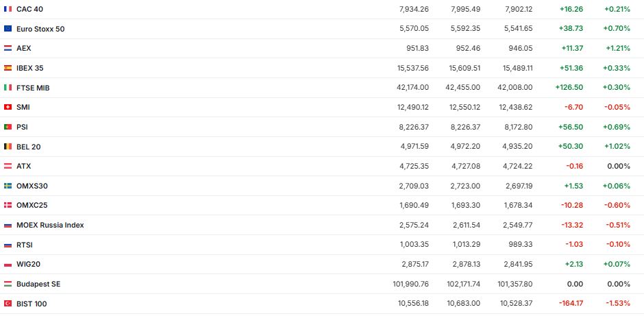This screenshot has width=644, height=316.
Task: Click the Belgium flag icon beside BEL 20
Action: (x=8, y=147)
